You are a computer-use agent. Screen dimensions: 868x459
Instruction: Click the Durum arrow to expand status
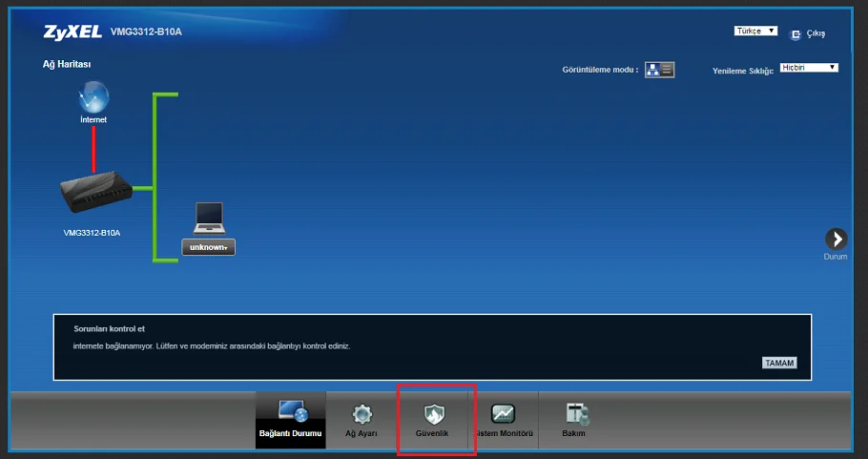tap(836, 239)
